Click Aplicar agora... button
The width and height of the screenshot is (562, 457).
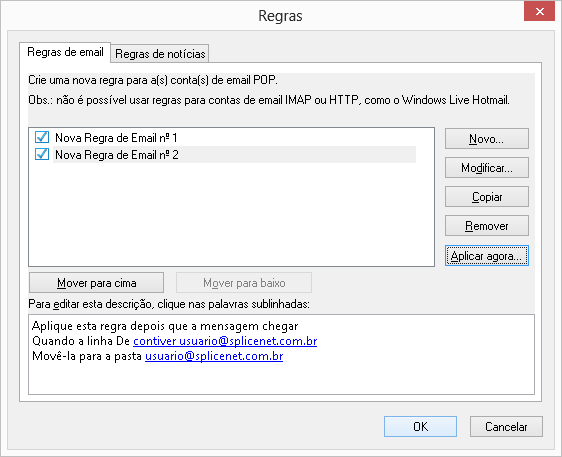[x=486, y=256]
